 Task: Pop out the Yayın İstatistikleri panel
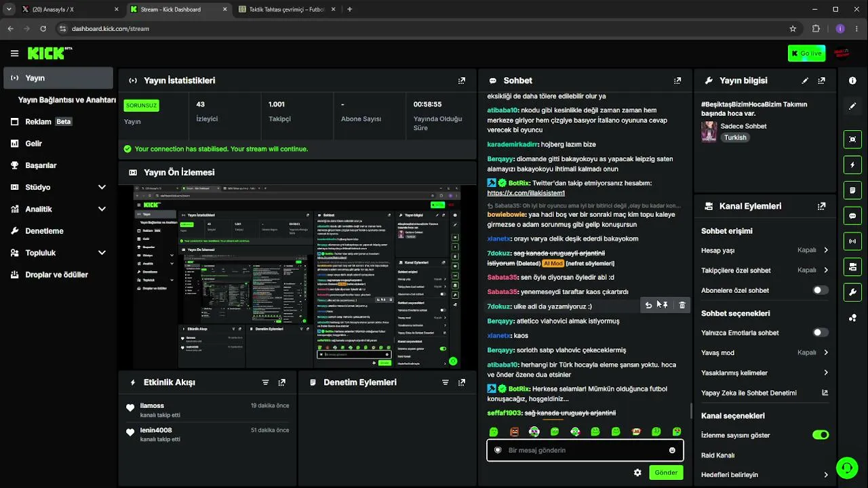(462, 81)
